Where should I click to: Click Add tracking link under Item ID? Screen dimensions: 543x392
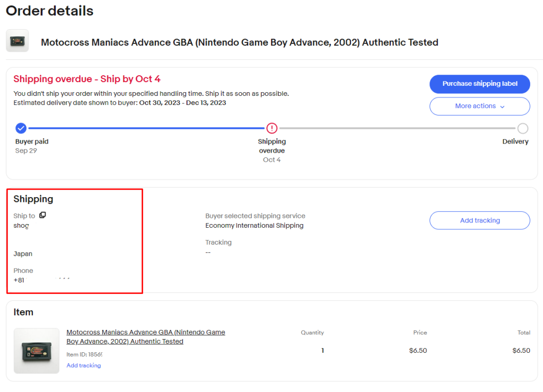84,366
